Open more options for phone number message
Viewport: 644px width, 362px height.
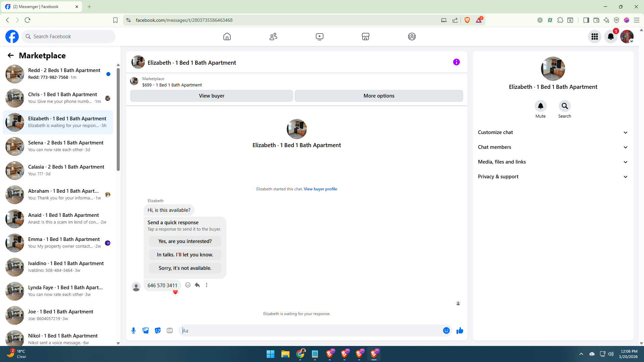click(x=207, y=285)
